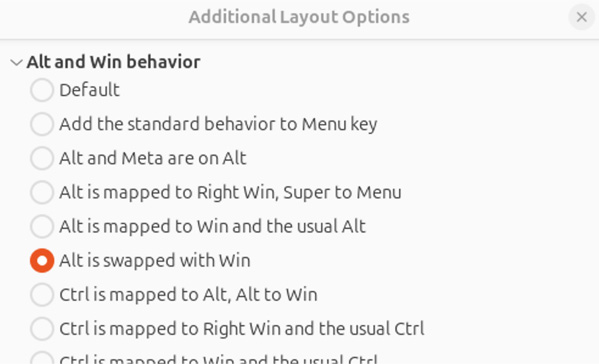This screenshot has width=599, height=364.
Task: Close the Additional Layout Options dialog
Action: 581,17
